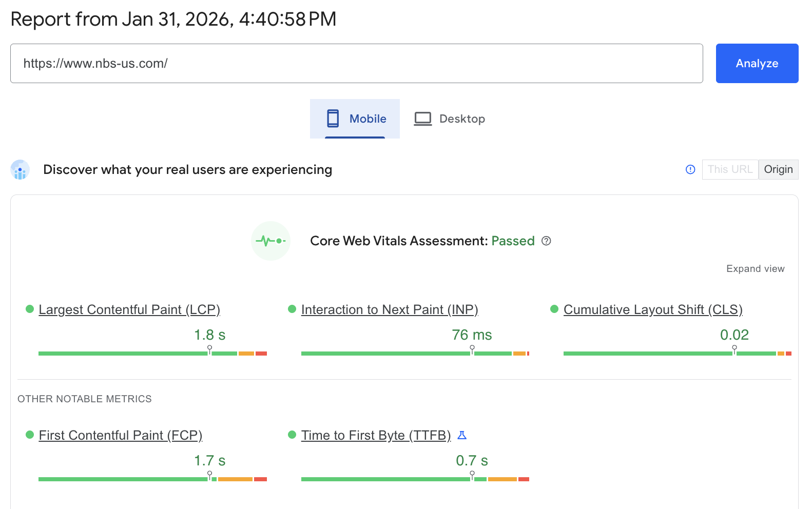Image resolution: width=812 pixels, height=509 pixels.
Task: Click the TTFB distribution bar marker
Action: [472, 478]
